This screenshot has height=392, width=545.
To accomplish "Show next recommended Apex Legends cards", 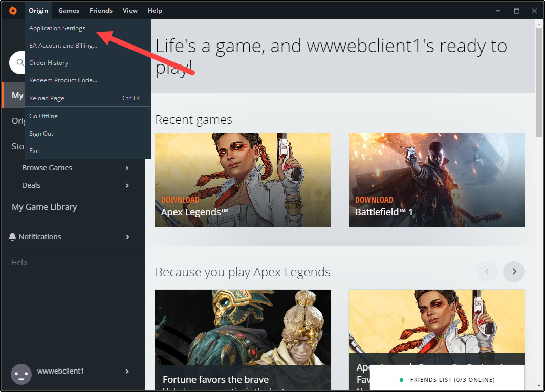I will [513, 271].
